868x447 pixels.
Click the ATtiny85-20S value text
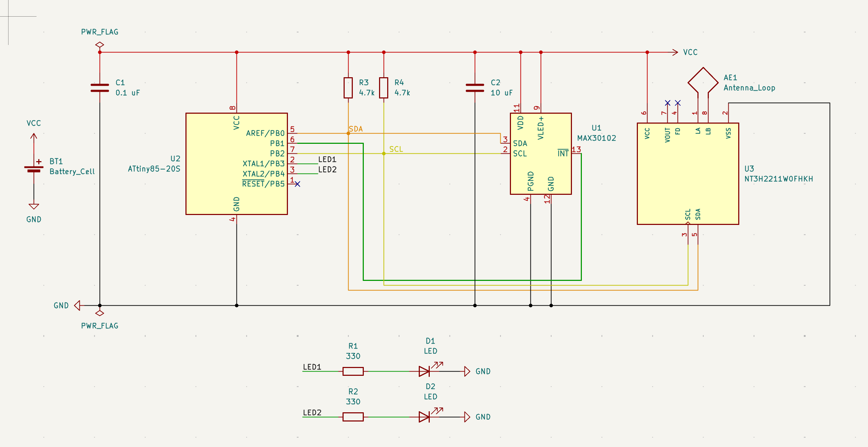pyautogui.click(x=154, y=169)
